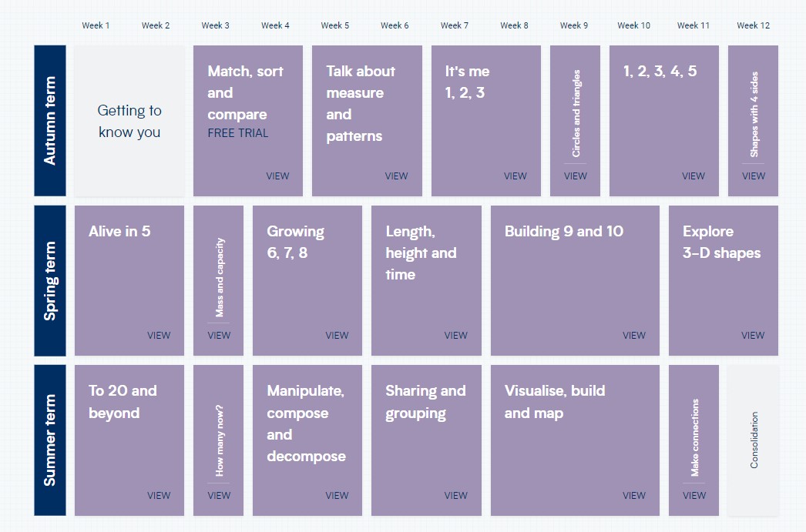Screen dimensions: 806x532
Task: Select the Circles and triangles block
Action: pos(575,121)
